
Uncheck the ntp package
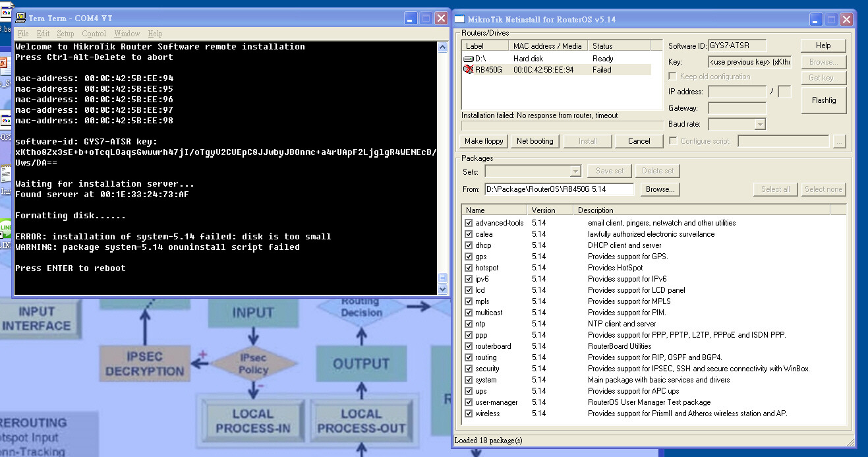tap(469, 324)
